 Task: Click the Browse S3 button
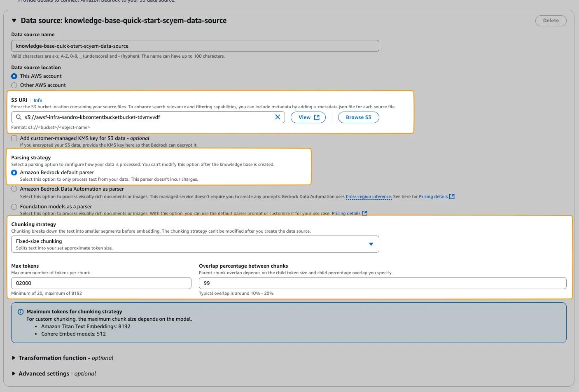click(x=358, y=117)
